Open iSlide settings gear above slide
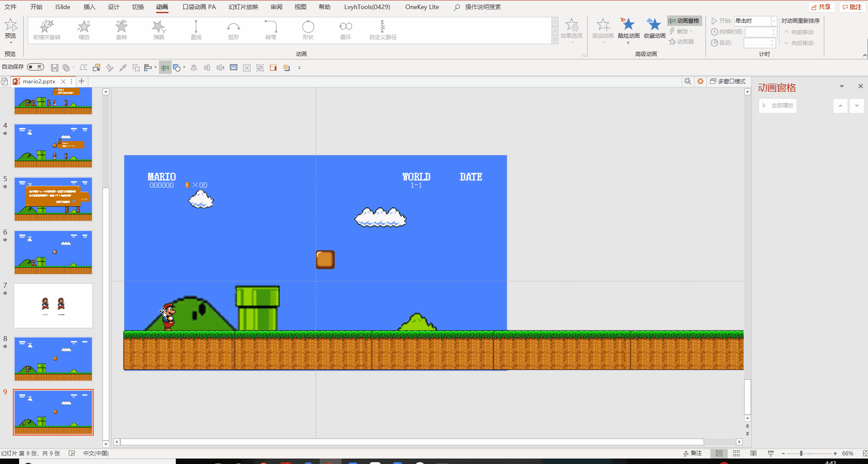This screenshot has height=464, width=868. click(x=700, y=81)
